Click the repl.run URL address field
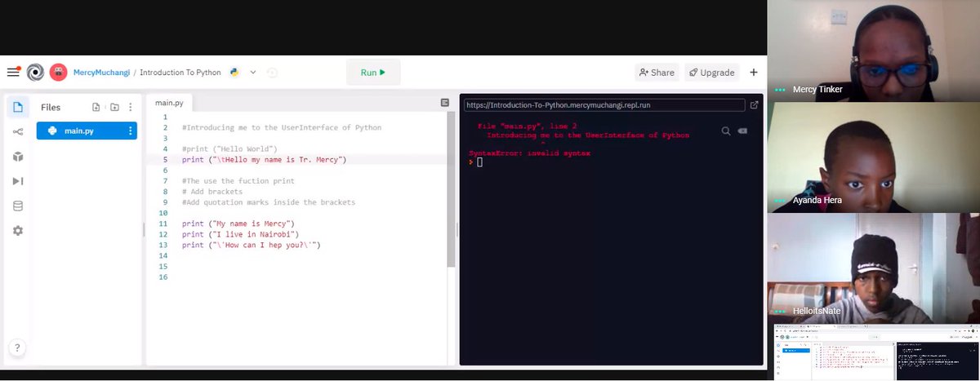This screenshot has height=381, width=980. point(604,105)
